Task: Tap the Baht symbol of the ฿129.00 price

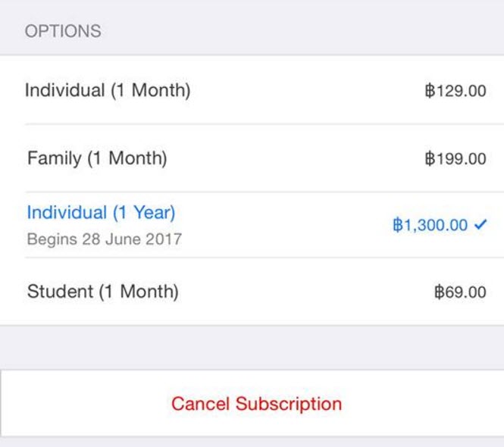Action: [430, 92]
